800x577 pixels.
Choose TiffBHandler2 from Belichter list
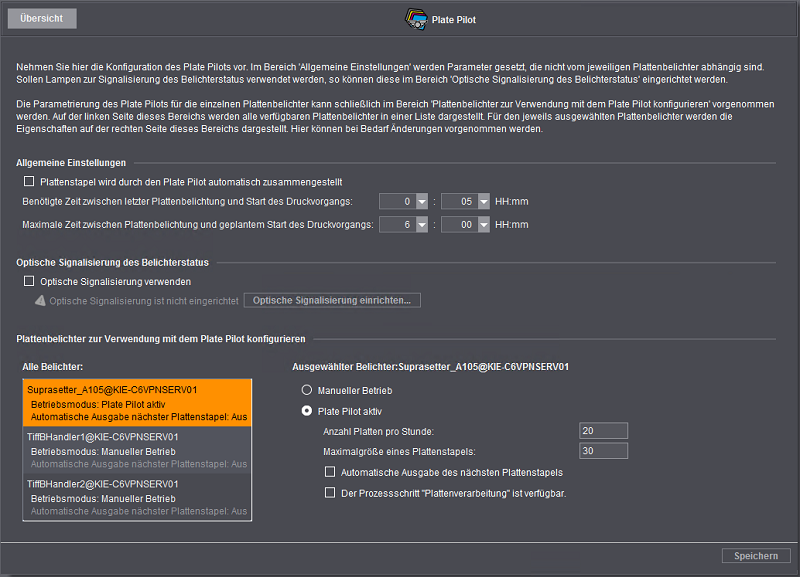click(137, 497)
